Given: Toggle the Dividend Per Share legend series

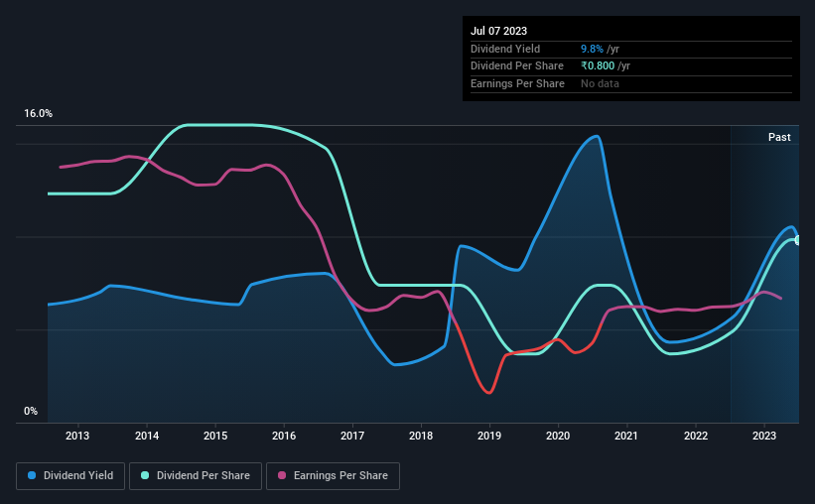Looking at the screenshot, I should tap(196, 476).
